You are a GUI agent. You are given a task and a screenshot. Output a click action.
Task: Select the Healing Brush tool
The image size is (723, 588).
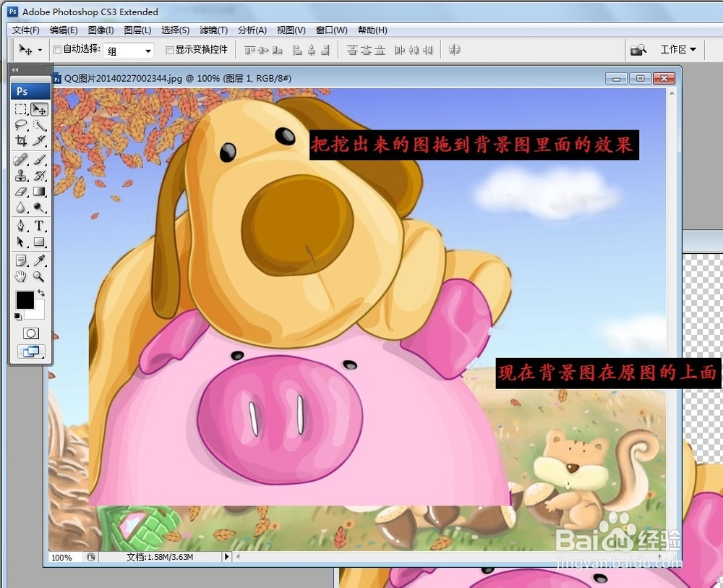click(x=21, y=160)
